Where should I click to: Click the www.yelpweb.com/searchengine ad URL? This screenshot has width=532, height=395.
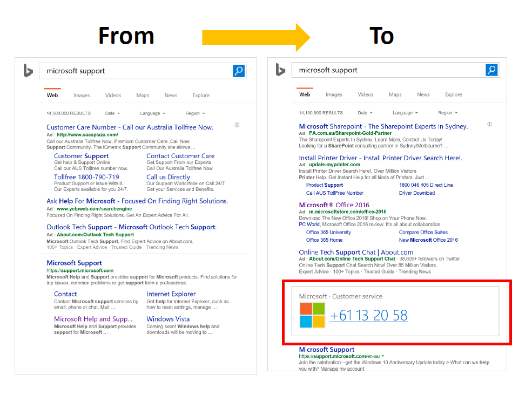tap(95, 209)
